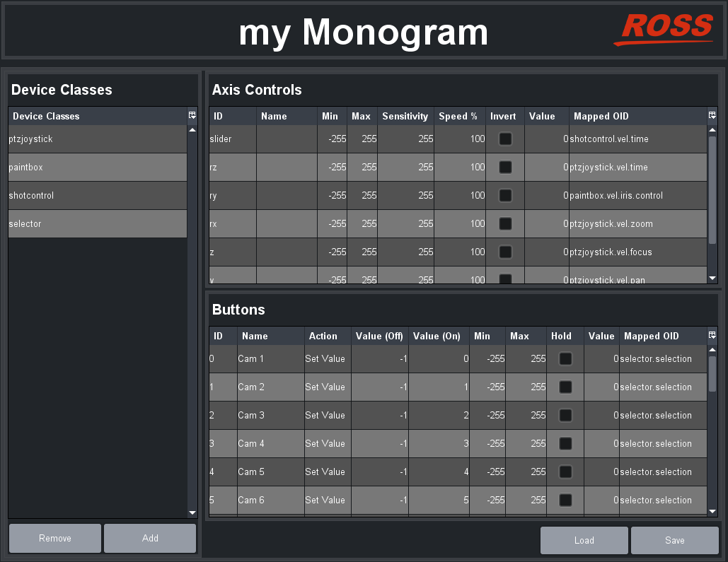Viewport: 728px width, 562px height.
Task: Toggle Invert checkbox for slider axis
Action: pyautogui.click(x=505, y=139)
